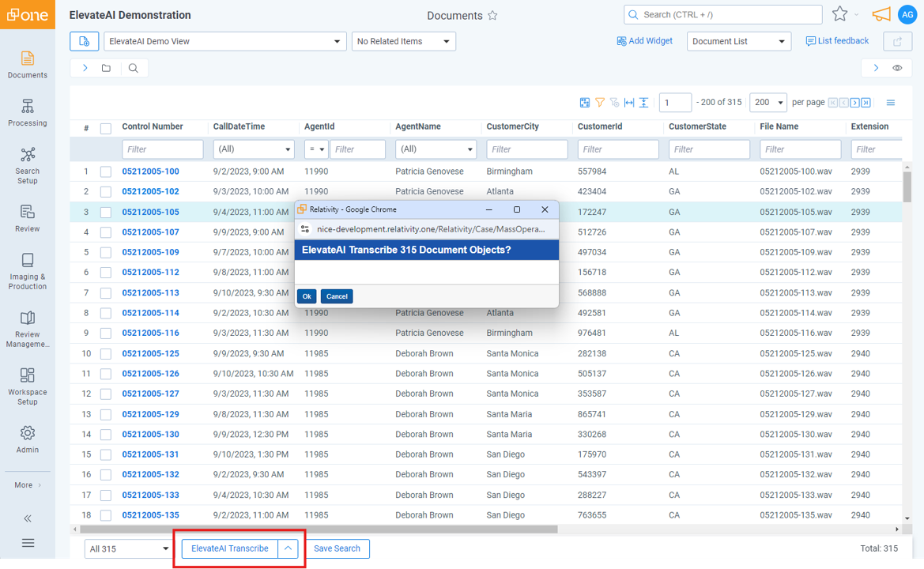Click the CustomerCity filter field
Viewport: 924px width, 569px height.
[527, 149]
